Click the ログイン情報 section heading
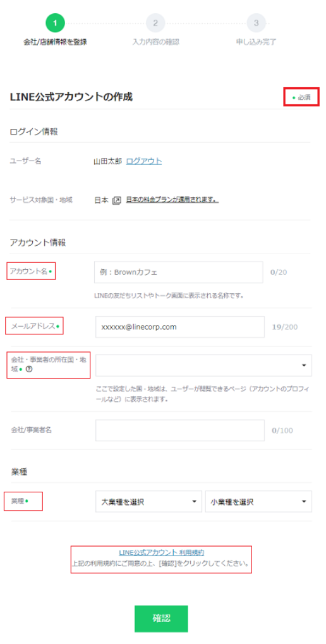This screenshot has width=326, height=644. (x=33, y=132)
